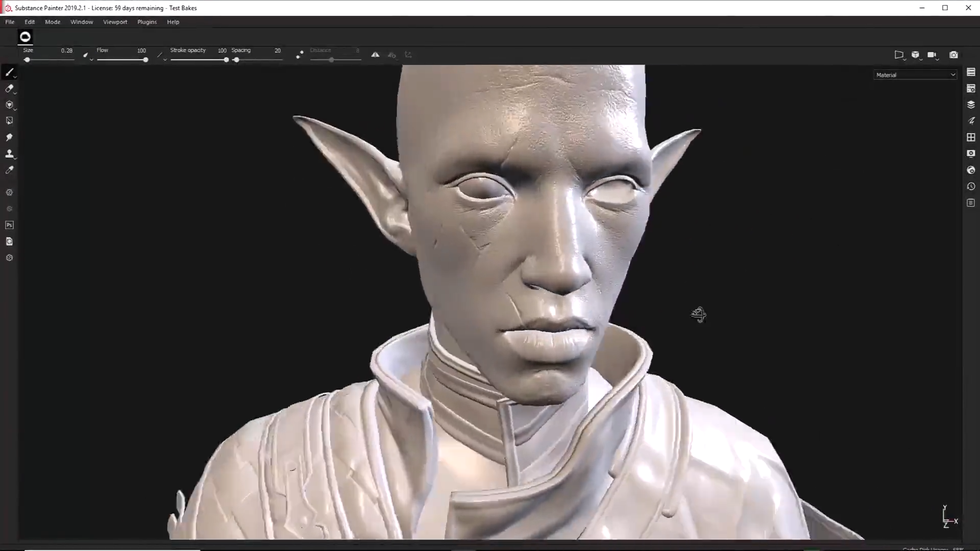
Task: Toggle pen pressure for brush size
Action: [x=85, y=55]
